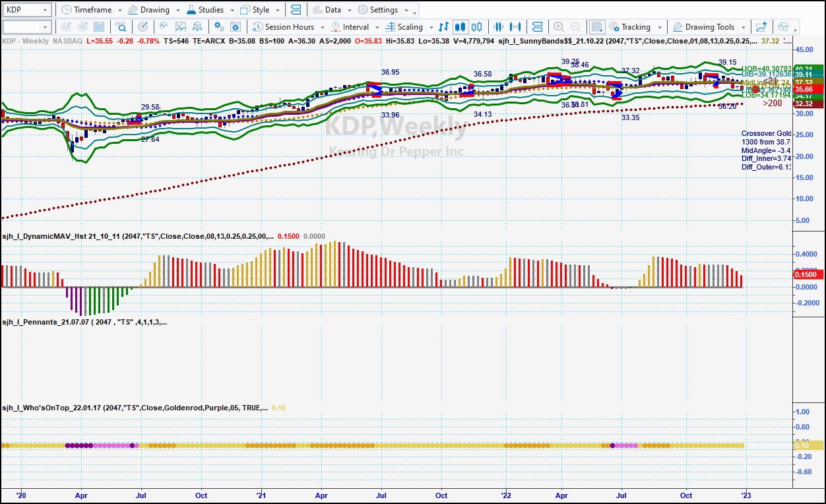Click the first greyed clock-arrow icon
Image resolution: width=826 pixels, height=504 pixels.
pyautogui.click(x=65, y=27)
